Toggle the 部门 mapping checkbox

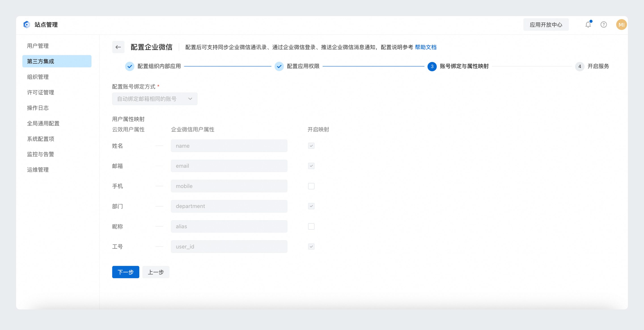(x=311, y=206)
